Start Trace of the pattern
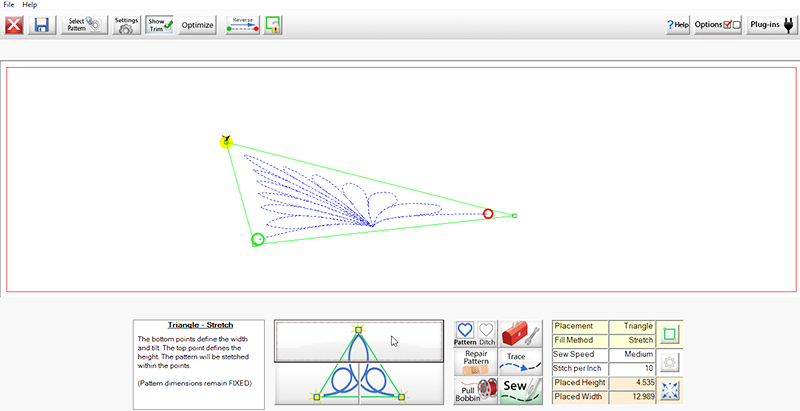 pyautogui.click(x=521, y=361)
